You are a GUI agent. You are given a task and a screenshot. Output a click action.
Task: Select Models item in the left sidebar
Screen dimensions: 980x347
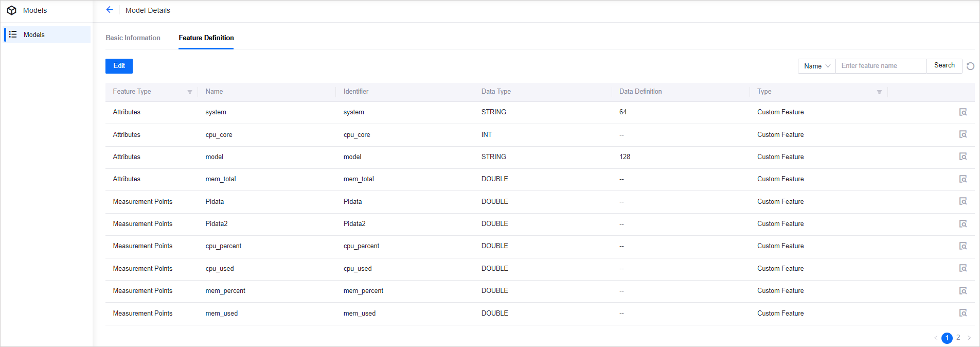click(x=34, y=34)
